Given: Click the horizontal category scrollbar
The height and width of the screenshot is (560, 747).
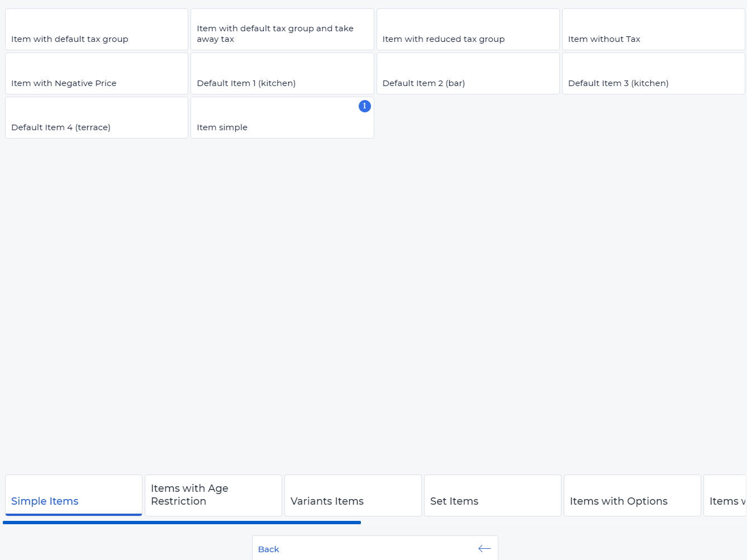Looking at the screenshot, I should coord(182,523).
